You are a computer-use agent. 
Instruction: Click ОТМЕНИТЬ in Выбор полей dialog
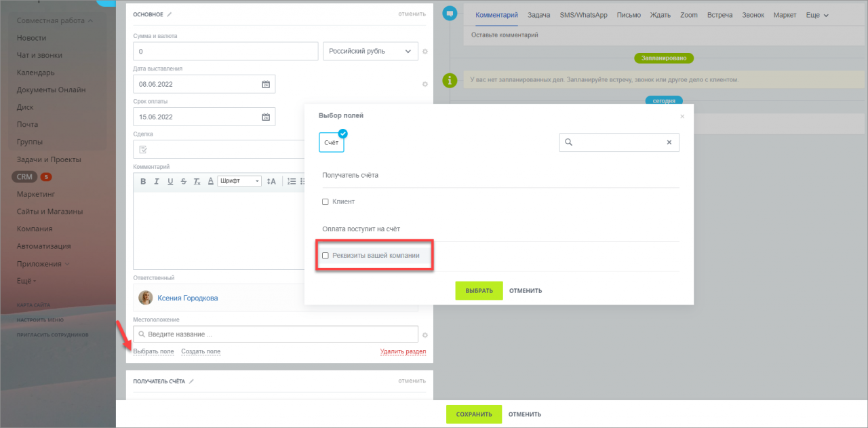526,291
